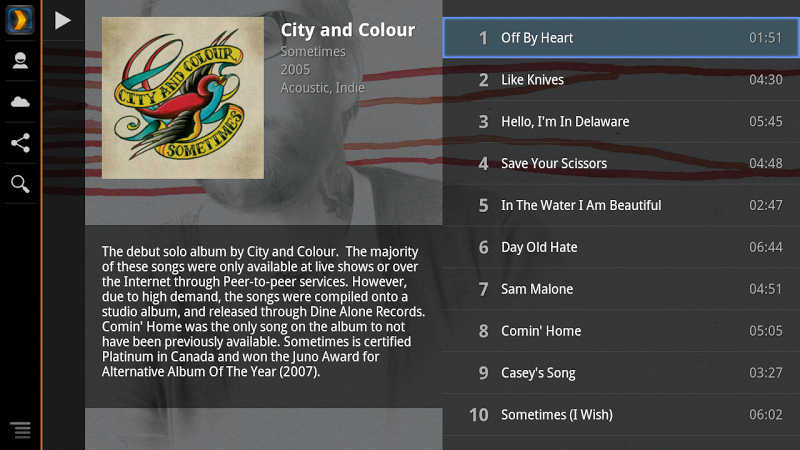Play Hello, I'm In Delaware track
Image resolution: width=800 pixels, height=450 pixels.
(x=621, y=121)
